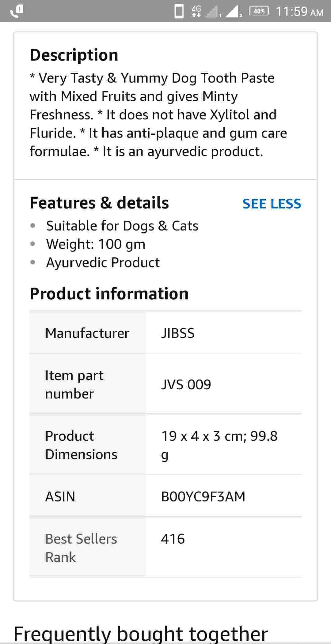Tap the Best Sellers Rank value 416
This screenshot has height=644, width=331.
(x=173, y=539)
